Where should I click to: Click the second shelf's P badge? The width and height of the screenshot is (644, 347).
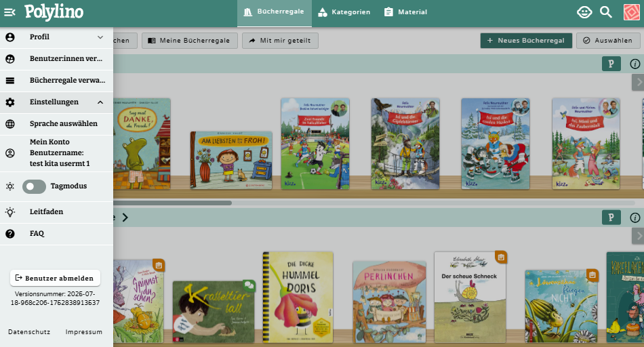611,218
